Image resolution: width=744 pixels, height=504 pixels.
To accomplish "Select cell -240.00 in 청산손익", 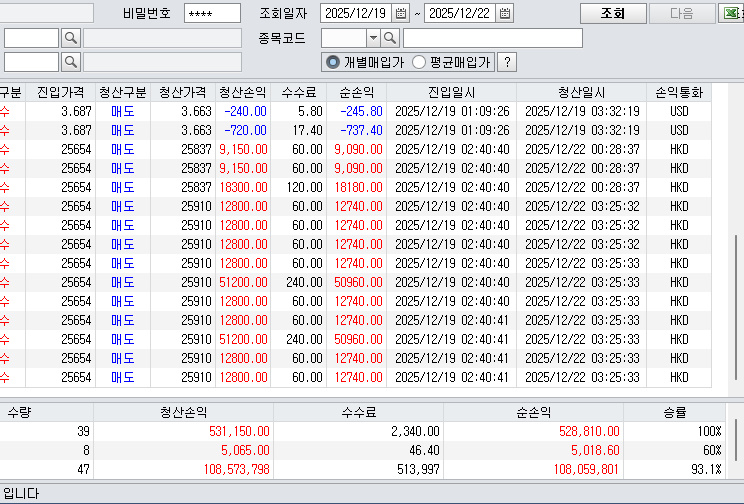I will [x=243, y=112].
